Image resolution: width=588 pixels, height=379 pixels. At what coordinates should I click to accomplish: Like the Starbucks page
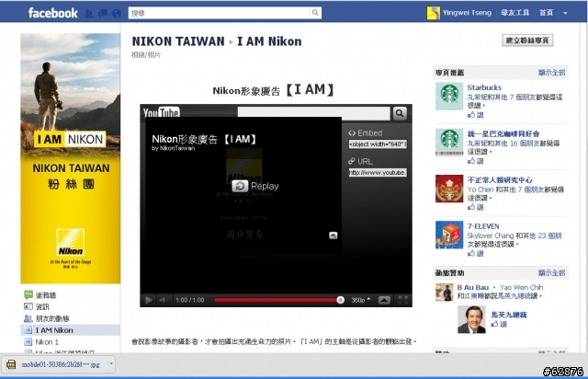(x=476, y=115)
